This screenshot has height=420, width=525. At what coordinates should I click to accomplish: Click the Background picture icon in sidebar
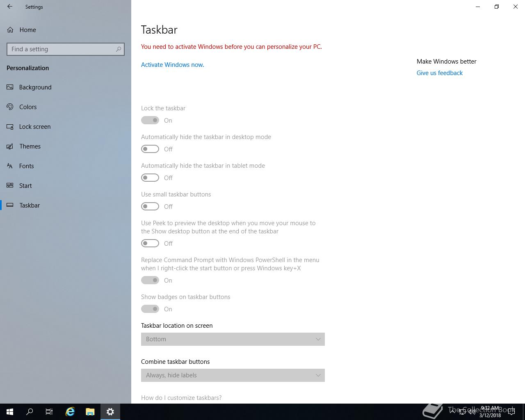point(10,87)
